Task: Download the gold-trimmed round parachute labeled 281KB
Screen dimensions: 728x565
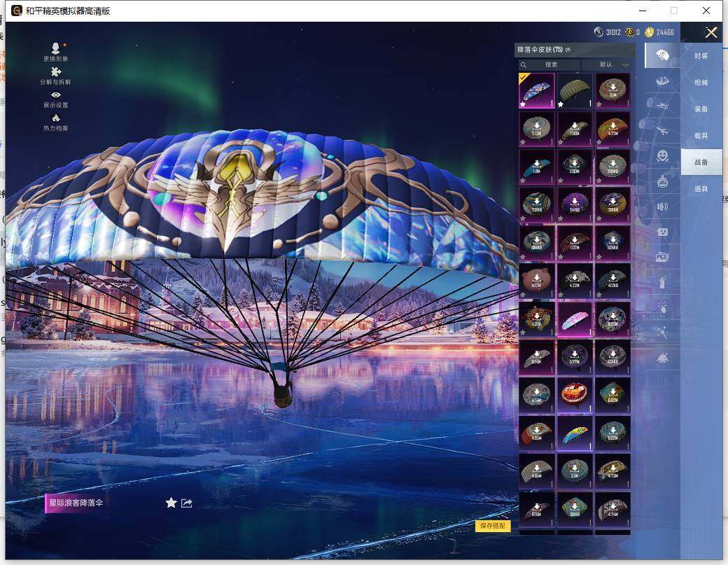Action: 612,204
